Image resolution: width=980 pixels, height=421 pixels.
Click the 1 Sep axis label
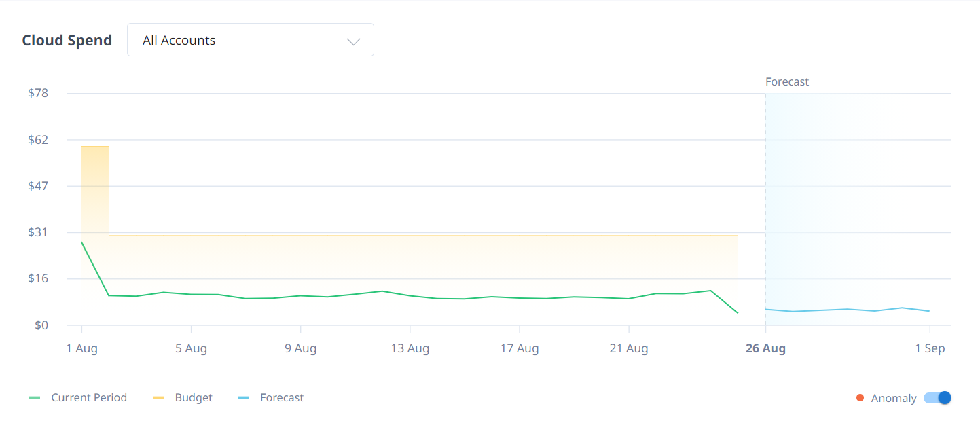(x=929, y=348)
